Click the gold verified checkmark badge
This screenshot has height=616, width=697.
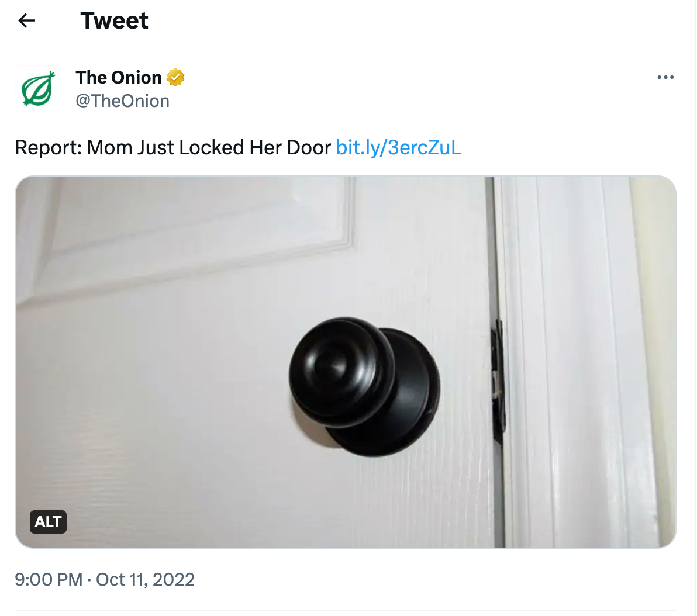coord(175,77)
